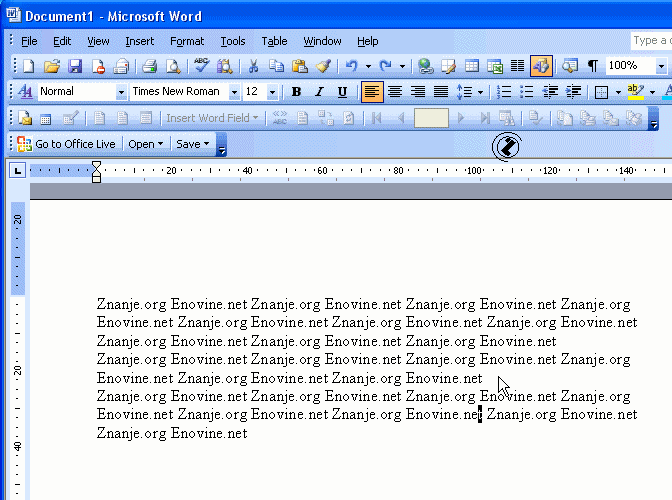The width and height of the screenshot is (672, 500).
Task: Click Mail Merge main document setup icon
Action: 25,118
